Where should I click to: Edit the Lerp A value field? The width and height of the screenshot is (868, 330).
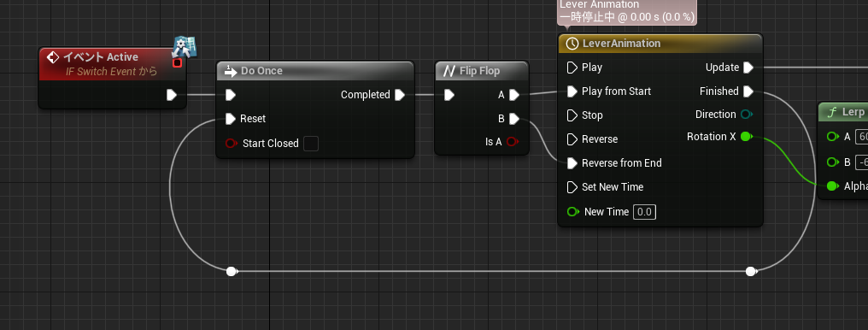point(861,137)
